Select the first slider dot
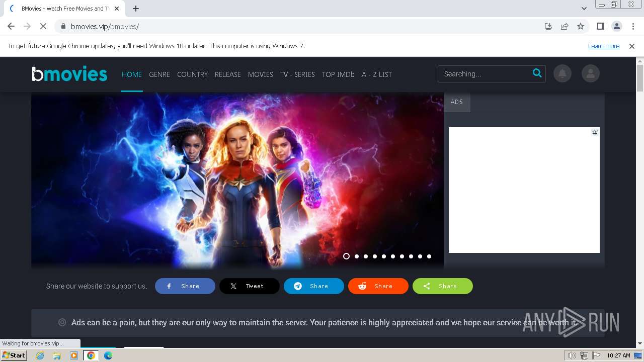This screenshot has width=644, height=362. 346,256
